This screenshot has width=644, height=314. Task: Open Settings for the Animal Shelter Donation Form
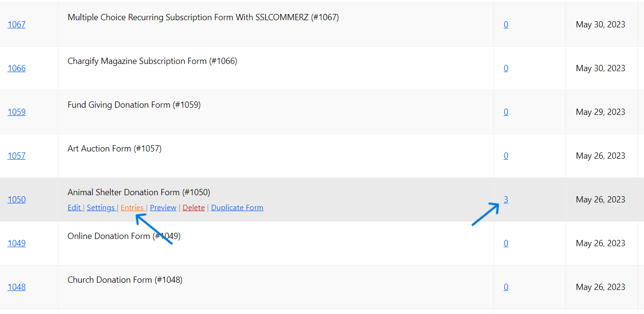(x=101, y=207)
